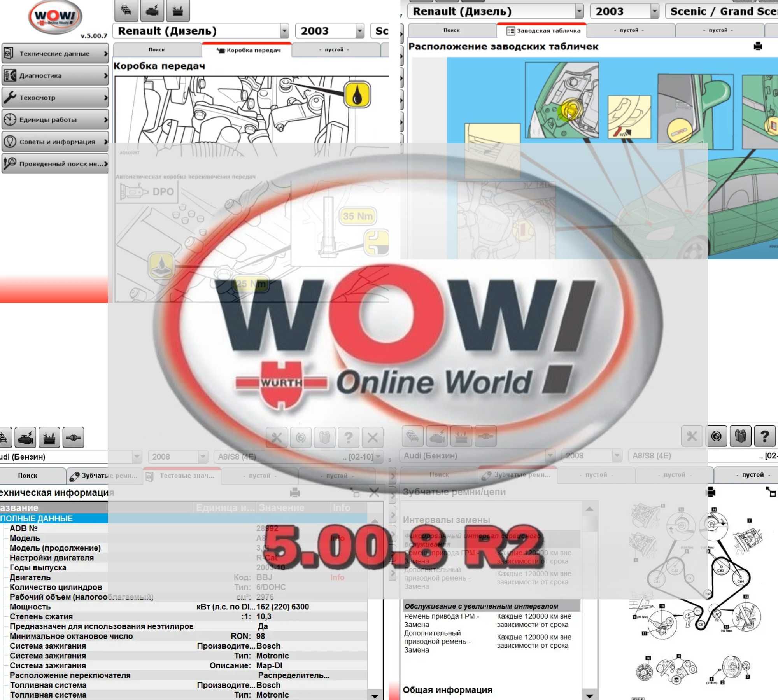
Task: Select the ПОЛНЫЕ ДАННЫЕ row
Action: pyautogui.click(x=184, y=518)
